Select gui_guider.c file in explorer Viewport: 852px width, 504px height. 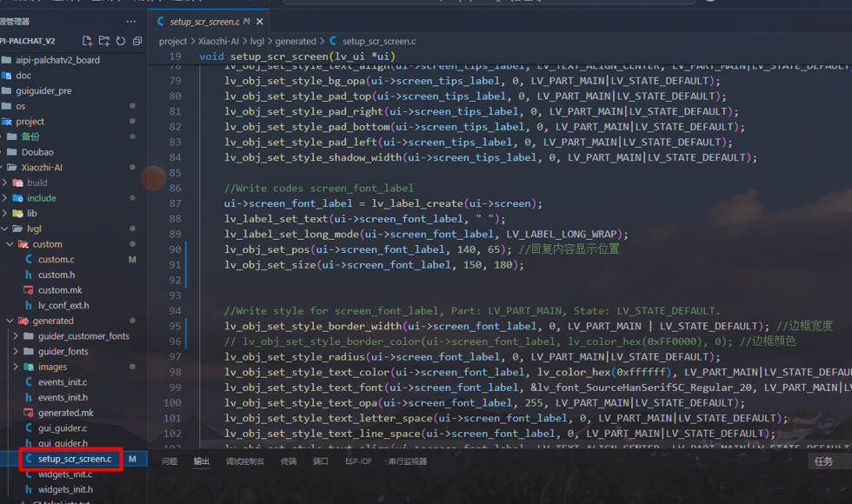(62, 428)
